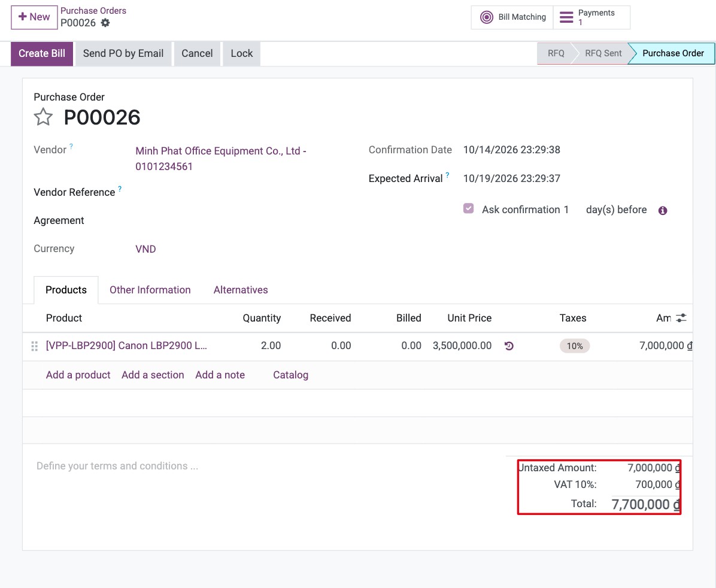Click the Unit Price column header

(x=469, y=318)
